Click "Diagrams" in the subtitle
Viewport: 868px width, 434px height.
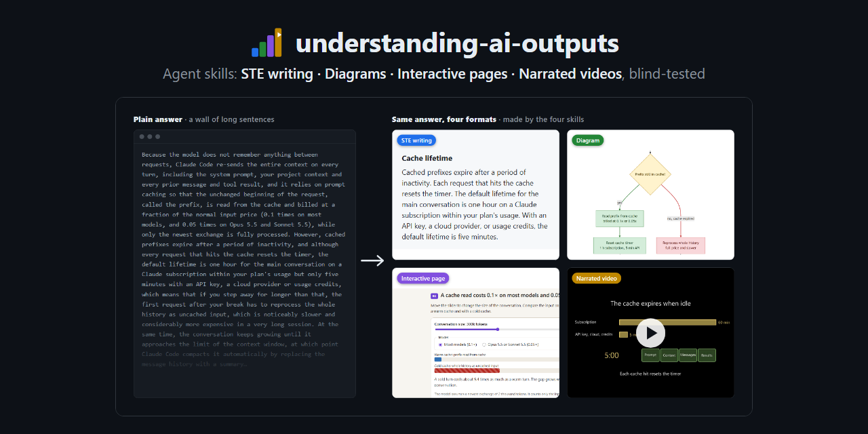(x=355, y=74)
